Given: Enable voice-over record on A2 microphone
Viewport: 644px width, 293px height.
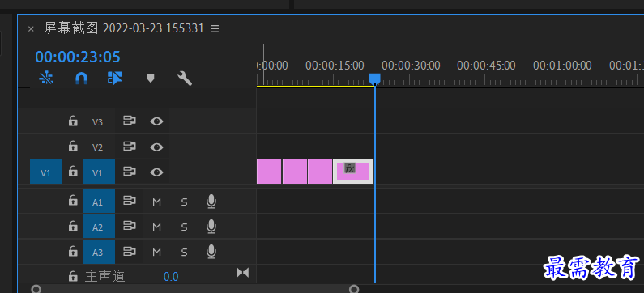Looking at the screenshot, I should click(x=211, y=227).
